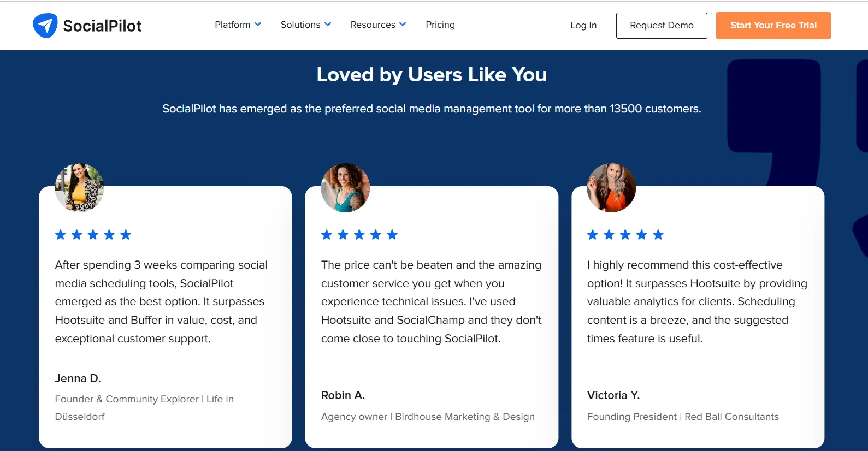This screenshot has height=451, width=868.
Task: Click the third star in Victoria Y.'s rating
Action: (x=625, y=235)
